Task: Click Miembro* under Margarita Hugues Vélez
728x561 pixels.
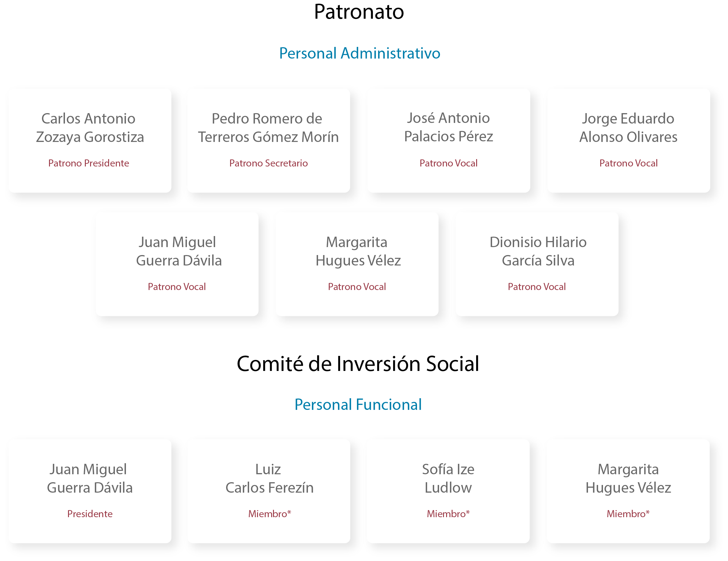Action: coord(628,514)
